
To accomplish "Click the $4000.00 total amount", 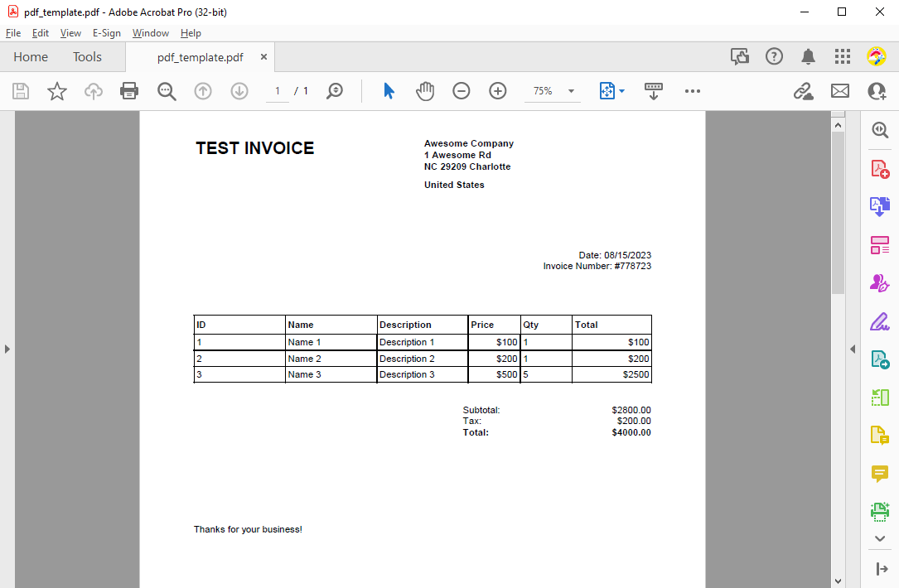I will tap(631, 432).
